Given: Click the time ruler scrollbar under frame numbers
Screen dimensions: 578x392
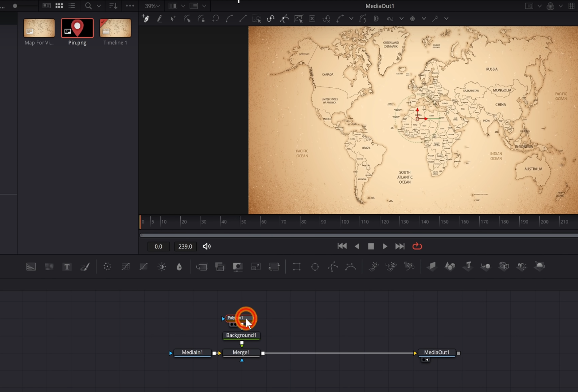Looking at the screenshot, I should click(x=359, y=235).
